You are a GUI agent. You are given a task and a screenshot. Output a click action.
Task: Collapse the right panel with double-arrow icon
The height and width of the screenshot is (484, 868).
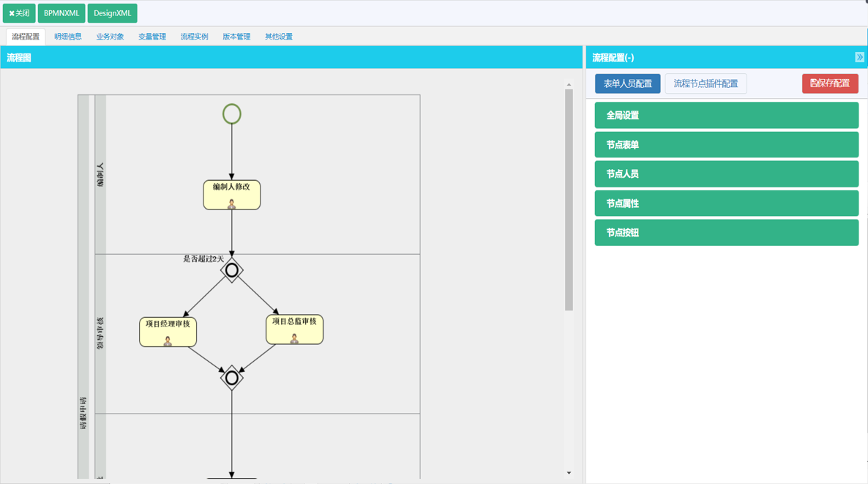pos(859,57)
